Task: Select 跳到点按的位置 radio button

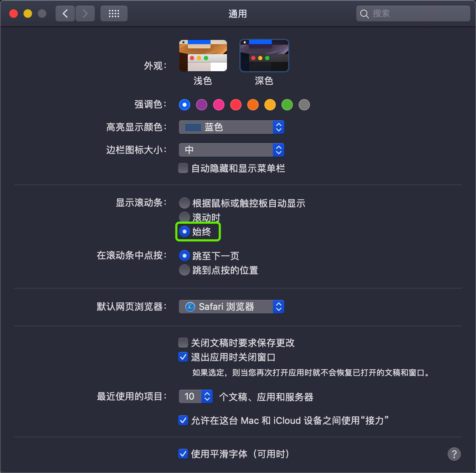Action: pos(185,270)
